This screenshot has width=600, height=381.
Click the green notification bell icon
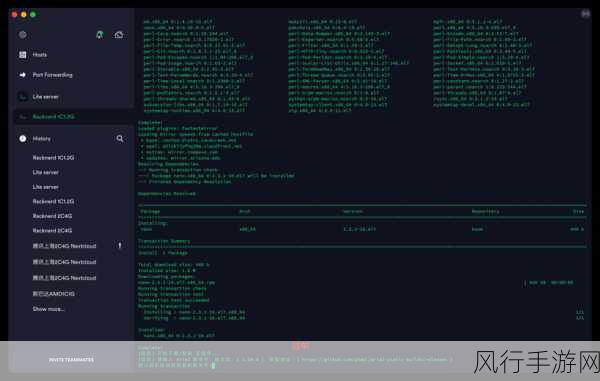[x=100, y=35]
